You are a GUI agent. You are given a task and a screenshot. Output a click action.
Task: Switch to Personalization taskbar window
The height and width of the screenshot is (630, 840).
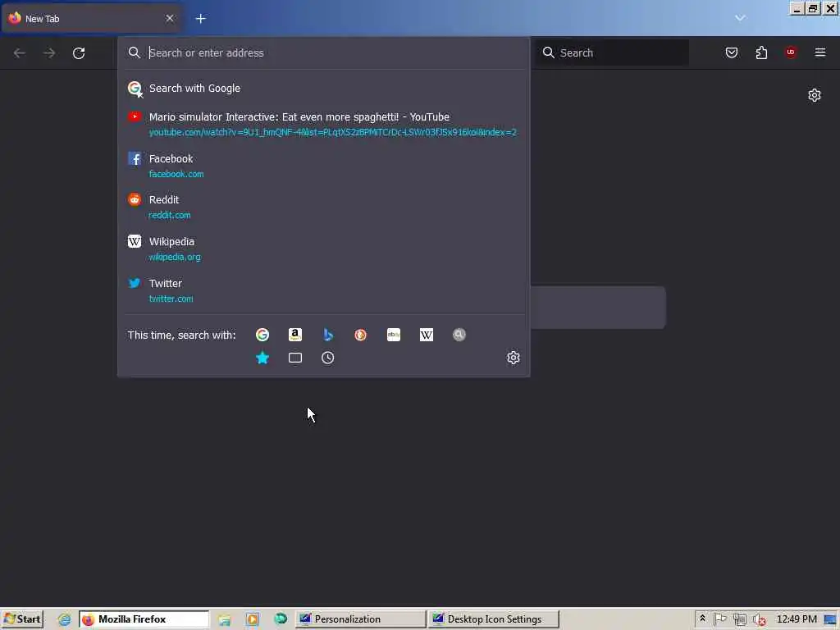point(361,619)
